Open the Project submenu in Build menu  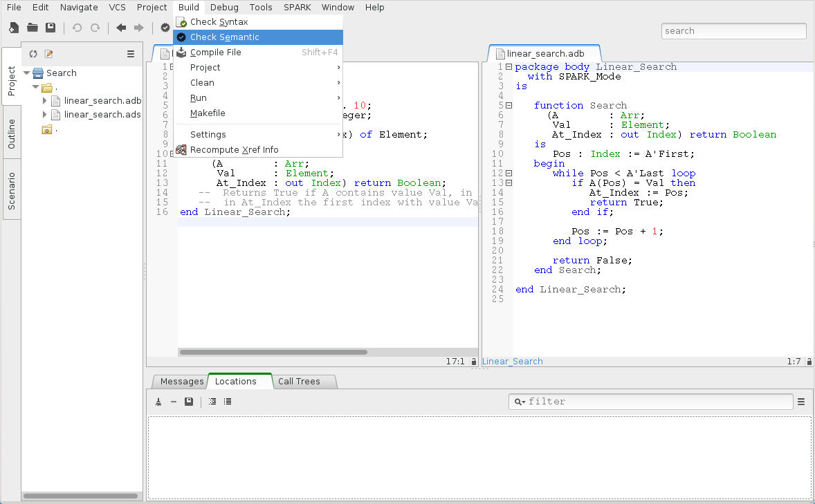258,68
